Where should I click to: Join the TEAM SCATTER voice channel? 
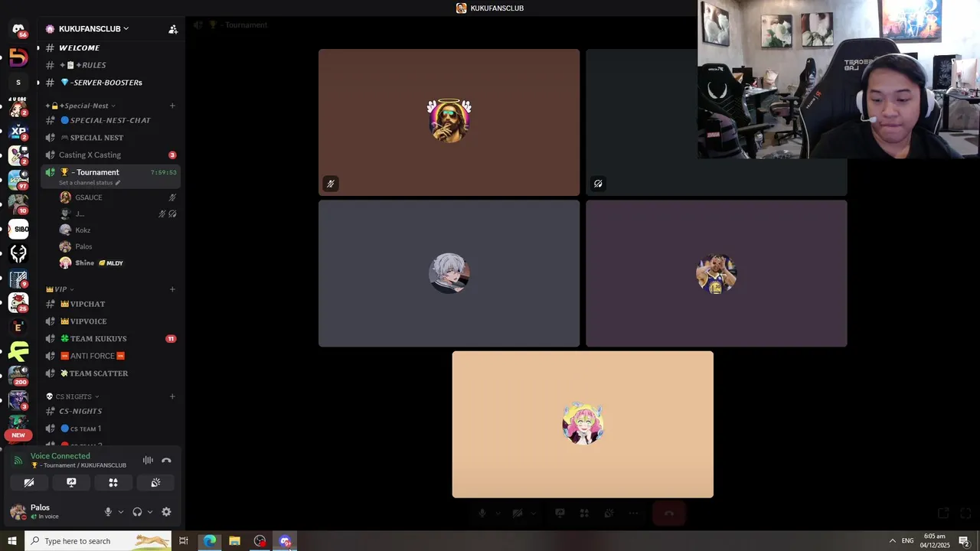(x=111, y=373)
